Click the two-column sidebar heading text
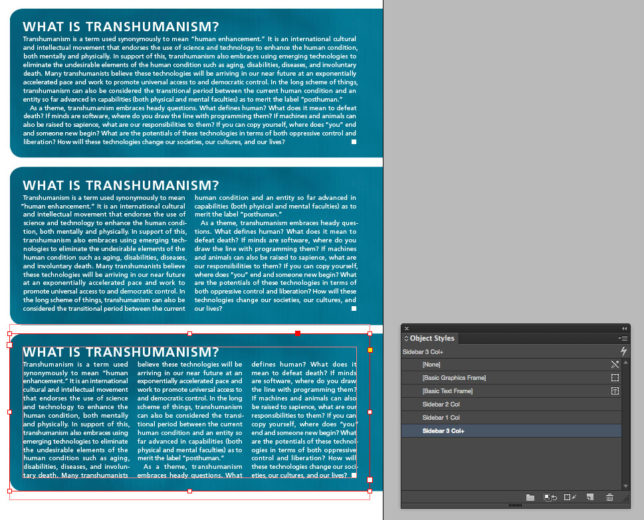 (121, 185)
